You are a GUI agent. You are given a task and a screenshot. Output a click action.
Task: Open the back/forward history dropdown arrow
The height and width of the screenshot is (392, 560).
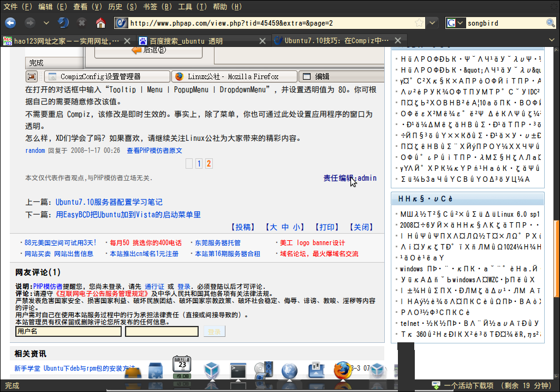[46, 23]
